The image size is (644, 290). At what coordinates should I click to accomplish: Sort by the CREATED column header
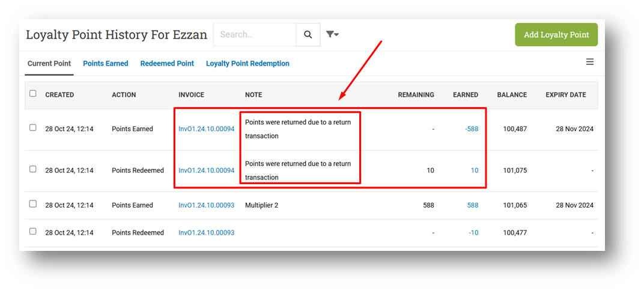pos(59,94)
